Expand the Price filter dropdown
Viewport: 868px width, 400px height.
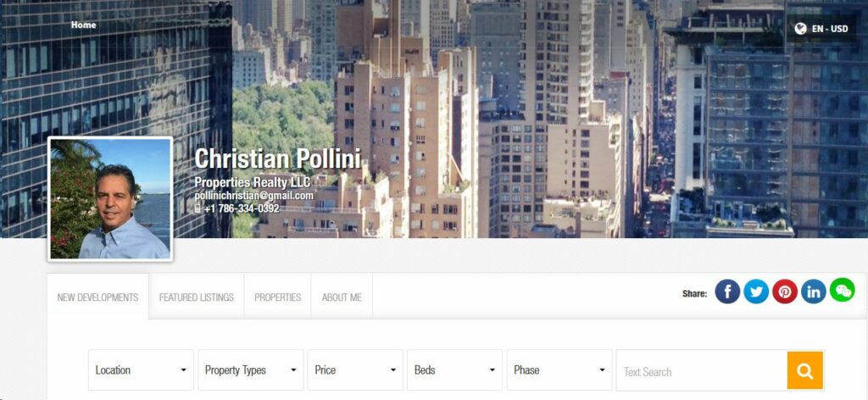tap(355, 369)
